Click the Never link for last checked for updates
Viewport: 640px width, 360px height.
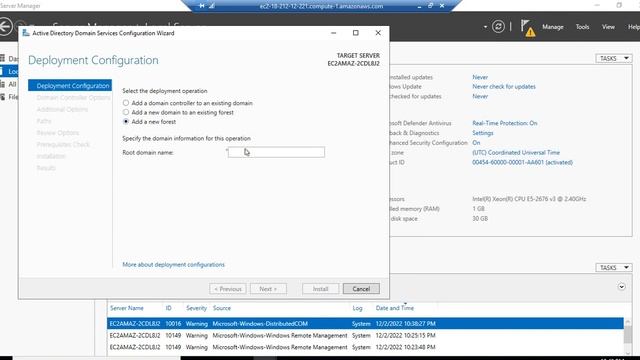(x=480, y=96)
